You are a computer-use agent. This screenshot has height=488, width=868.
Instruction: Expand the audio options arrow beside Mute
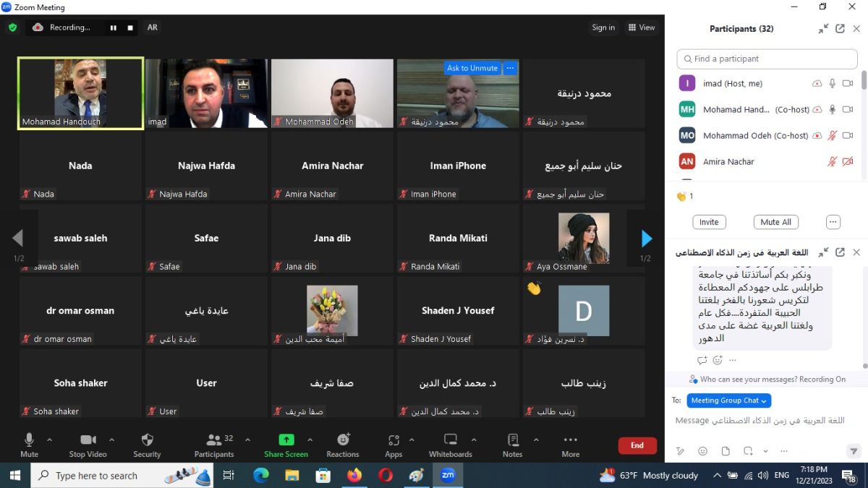49,440
